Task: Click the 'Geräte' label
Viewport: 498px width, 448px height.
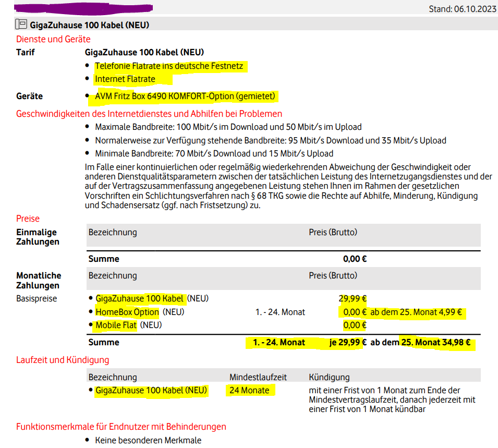Action: click(30, 96)
